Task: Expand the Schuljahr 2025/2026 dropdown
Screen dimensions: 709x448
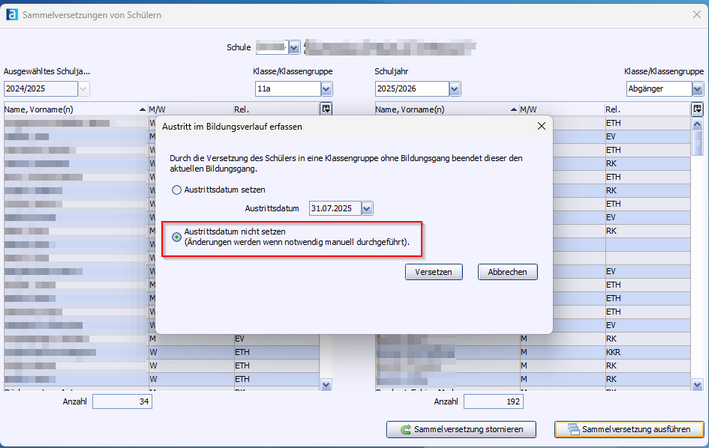Action: (x=454, y=89)
